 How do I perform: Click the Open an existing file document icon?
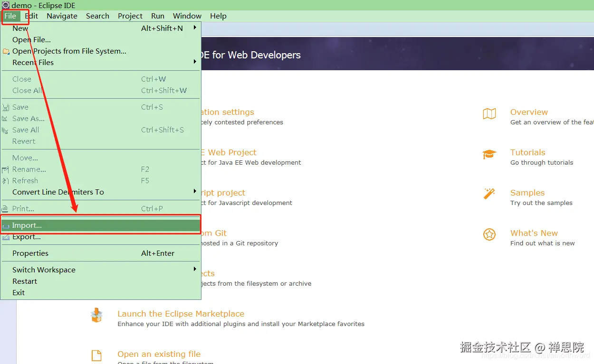click(96, 356)
